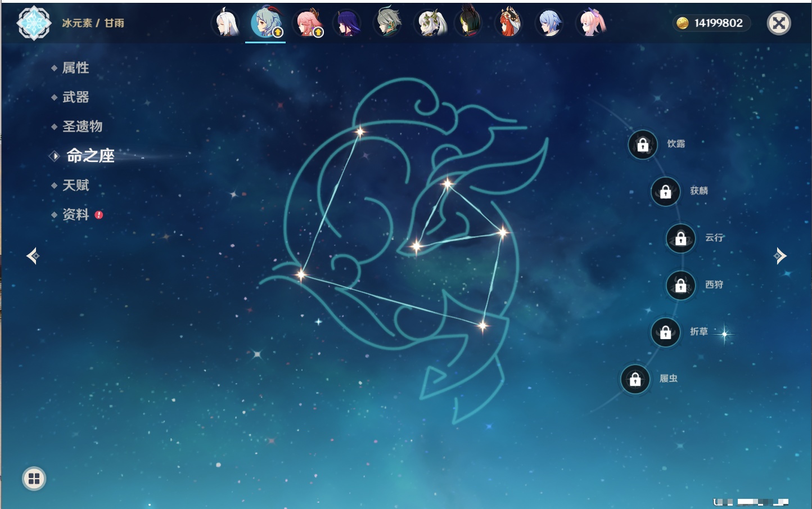Viewport: 812px width, 509px height.
Task: Click the Cryo element snowflake icon
Action: point(34,23)
